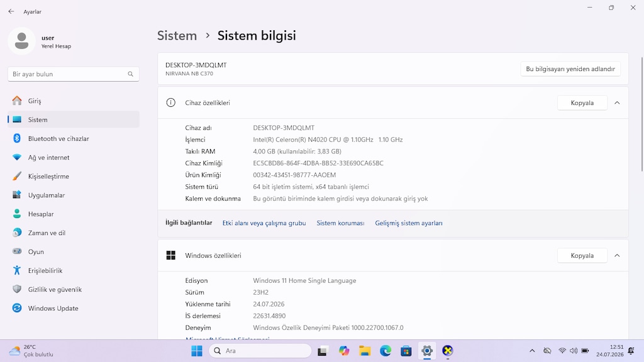The height and width of the screenshot is (362, 644).
Task: Select Sistem in the sidebar
Action: 74,119
